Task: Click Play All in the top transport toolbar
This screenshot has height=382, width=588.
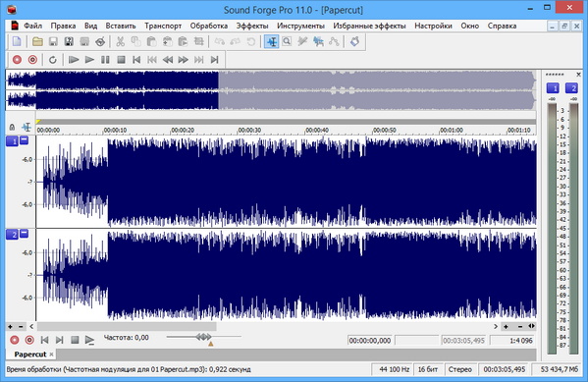Action: click(x=74, y=60)
